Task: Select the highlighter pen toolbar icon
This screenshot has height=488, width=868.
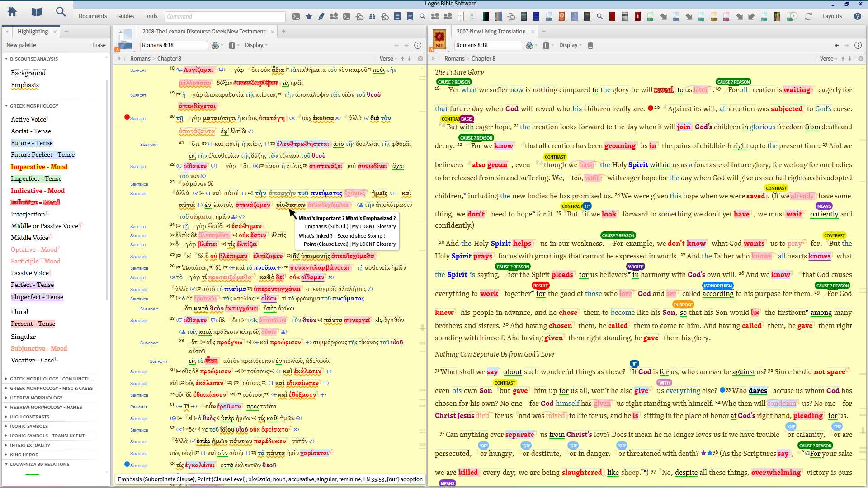Action: pos(321,17)
